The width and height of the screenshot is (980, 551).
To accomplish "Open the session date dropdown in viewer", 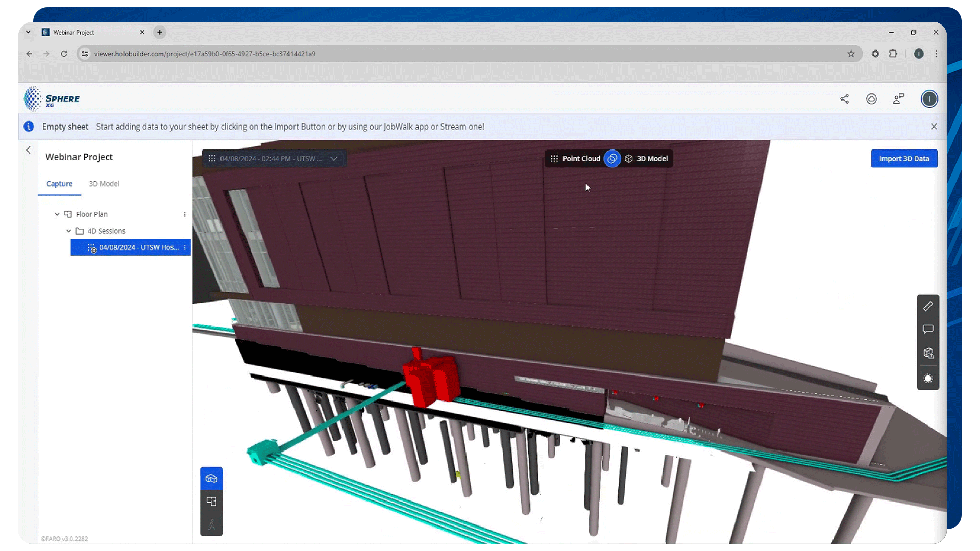I will click(274, 159).
